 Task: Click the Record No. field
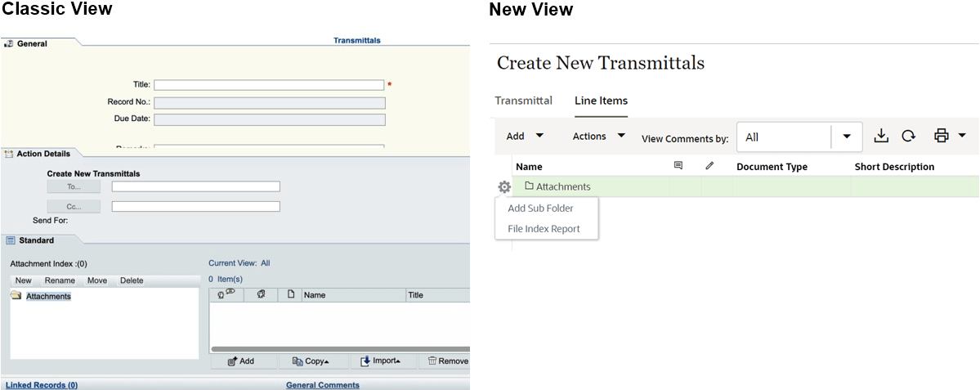pos(270,102)
